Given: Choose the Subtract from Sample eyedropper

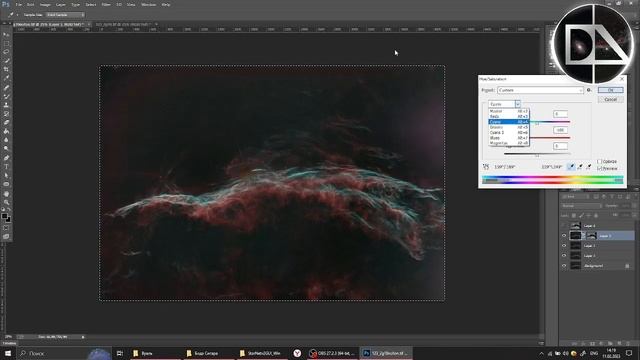Looking at the screenshot, I should 589,167.
